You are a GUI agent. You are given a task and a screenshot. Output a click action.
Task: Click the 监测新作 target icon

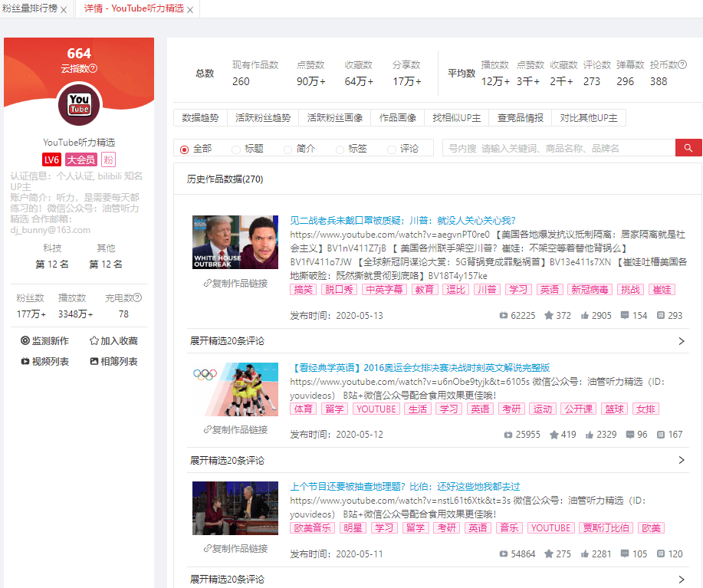[25, 340]
